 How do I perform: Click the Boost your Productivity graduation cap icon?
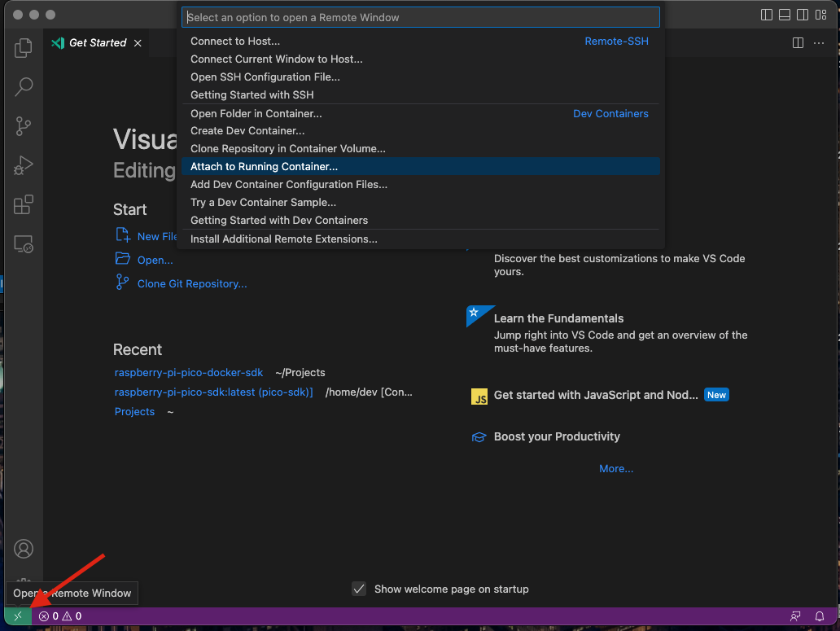479,437
